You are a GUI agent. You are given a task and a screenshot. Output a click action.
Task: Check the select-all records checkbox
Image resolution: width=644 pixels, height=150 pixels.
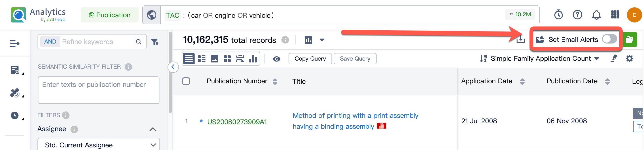point(186,81)
